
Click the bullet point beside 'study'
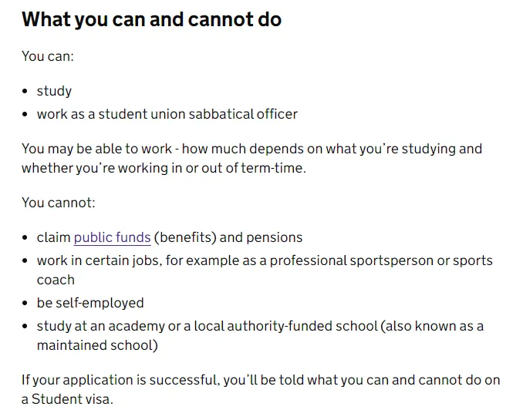click(25, 92)
